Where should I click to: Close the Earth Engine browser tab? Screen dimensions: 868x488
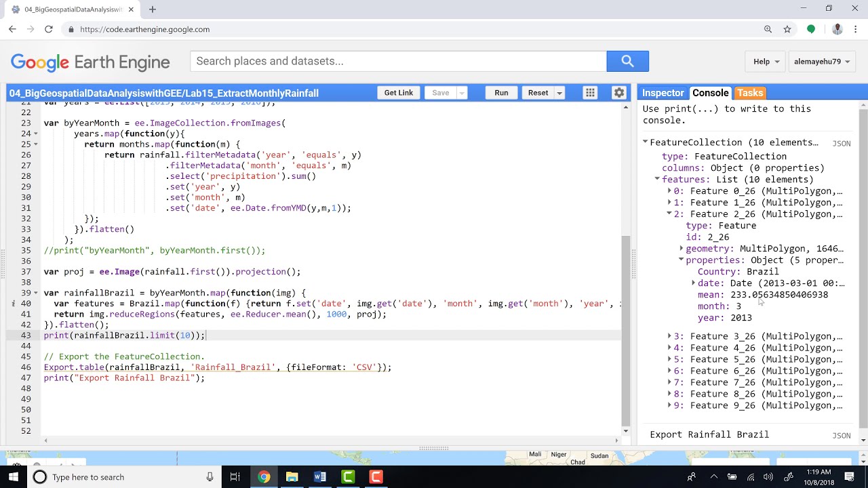[131, 9]
